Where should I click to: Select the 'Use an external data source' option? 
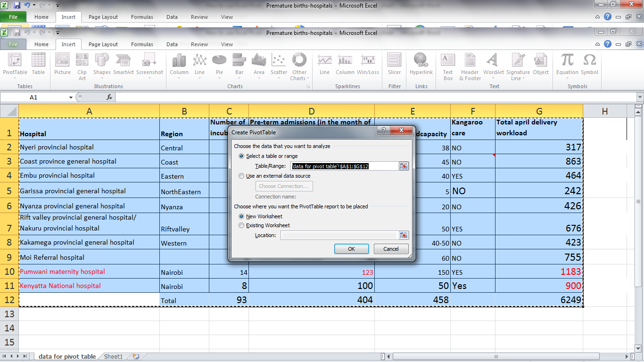pos(242,176)
